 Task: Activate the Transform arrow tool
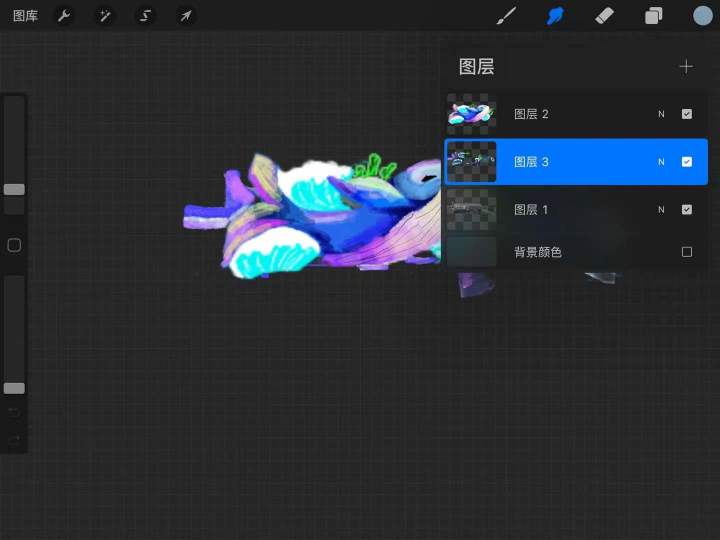186,16
